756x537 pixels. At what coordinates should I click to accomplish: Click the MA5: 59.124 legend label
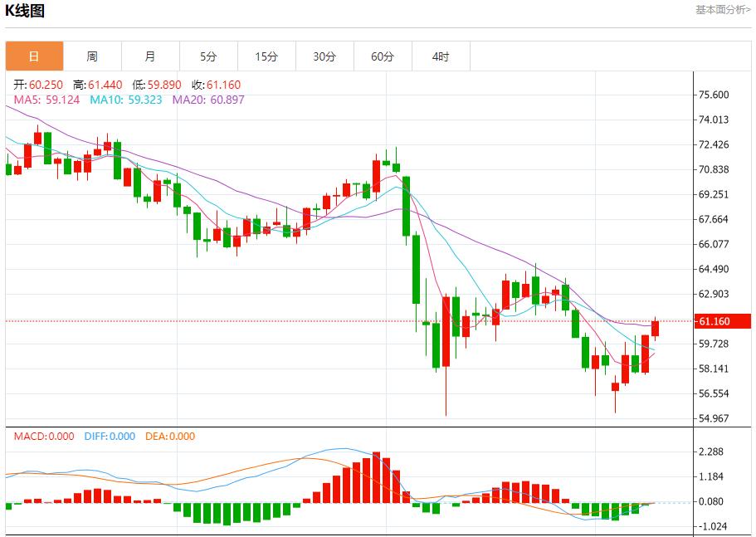point(46,100)
